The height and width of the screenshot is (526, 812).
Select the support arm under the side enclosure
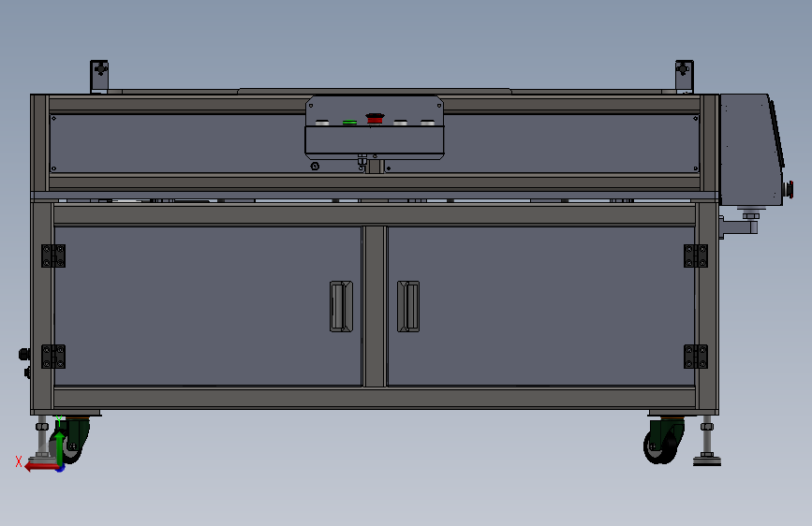(x=739, y=226)
